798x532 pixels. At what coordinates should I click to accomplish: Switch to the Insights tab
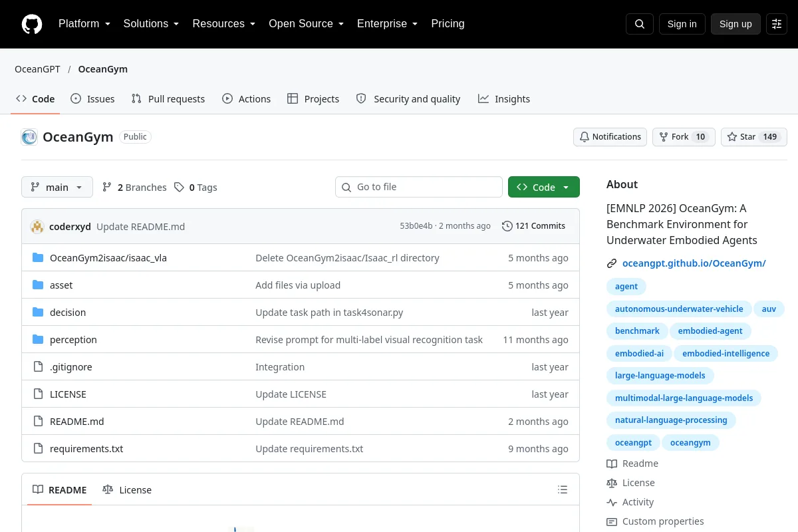(x=504, y=99)
